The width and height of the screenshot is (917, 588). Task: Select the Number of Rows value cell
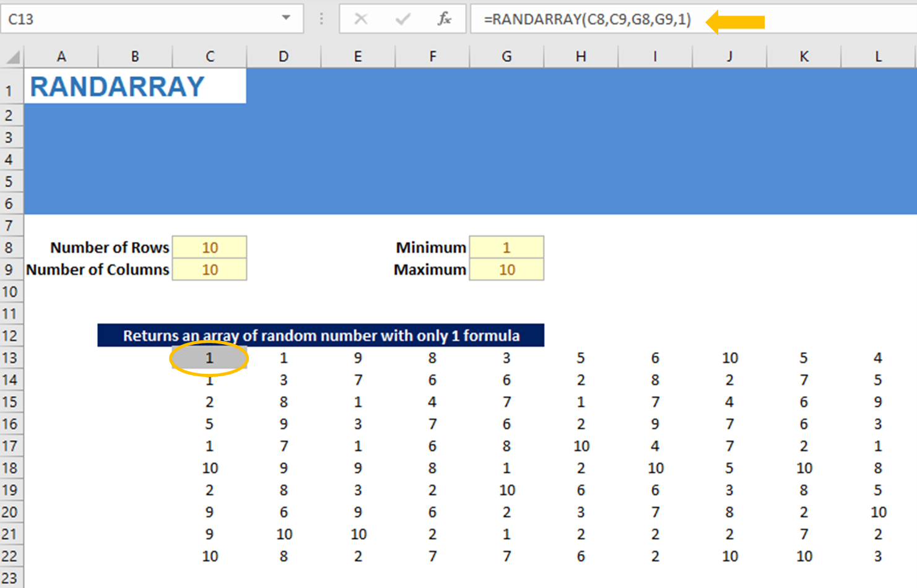pos(209,247)
